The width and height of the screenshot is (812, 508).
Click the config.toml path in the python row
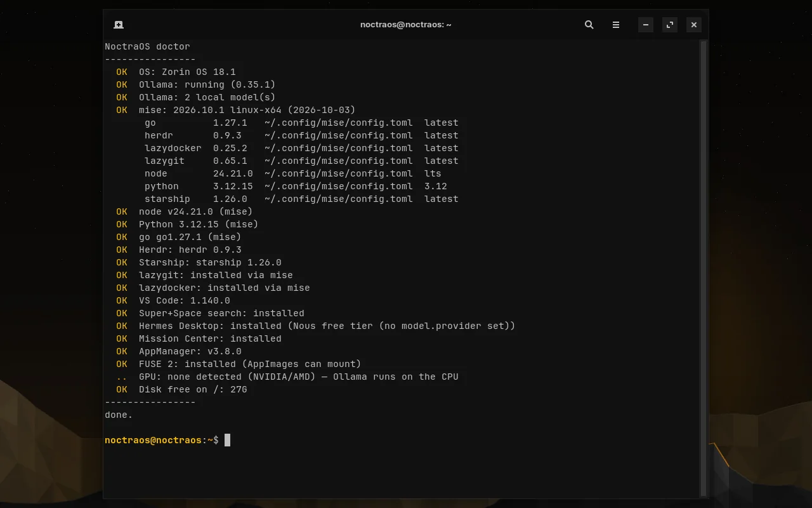click(339, 186)
